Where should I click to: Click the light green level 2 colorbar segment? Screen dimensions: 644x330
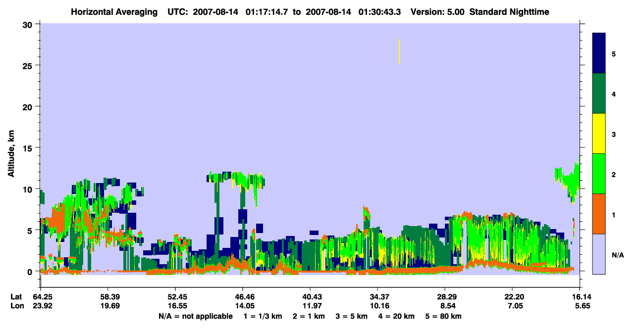click(599, 174)
